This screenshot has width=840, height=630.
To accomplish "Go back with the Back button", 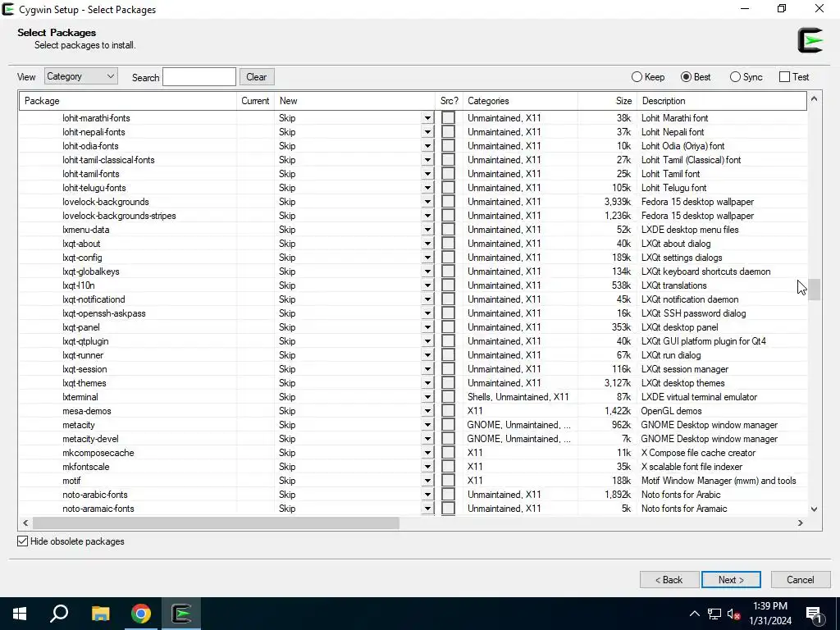I will (669, 580).
